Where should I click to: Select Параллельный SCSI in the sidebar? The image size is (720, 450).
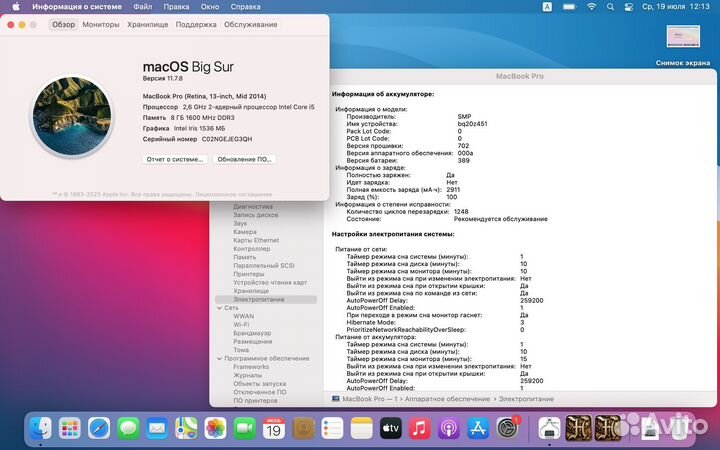tap(264, 265)
